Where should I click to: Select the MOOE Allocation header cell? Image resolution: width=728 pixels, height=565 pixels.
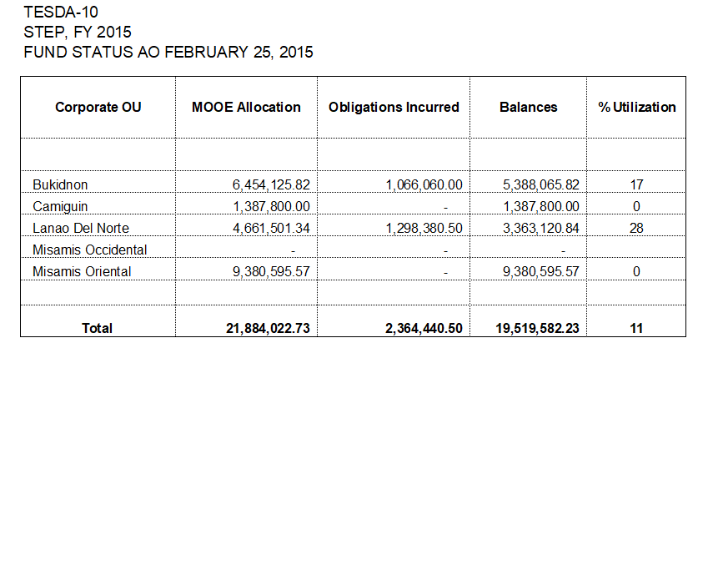pyautogui.click(x=246, y=108)
